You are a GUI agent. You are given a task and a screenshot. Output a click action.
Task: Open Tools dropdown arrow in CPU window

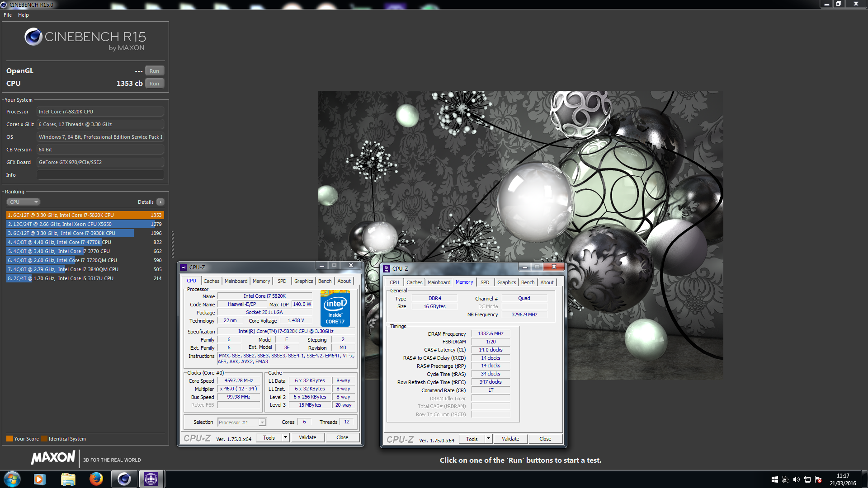[285, 437]
